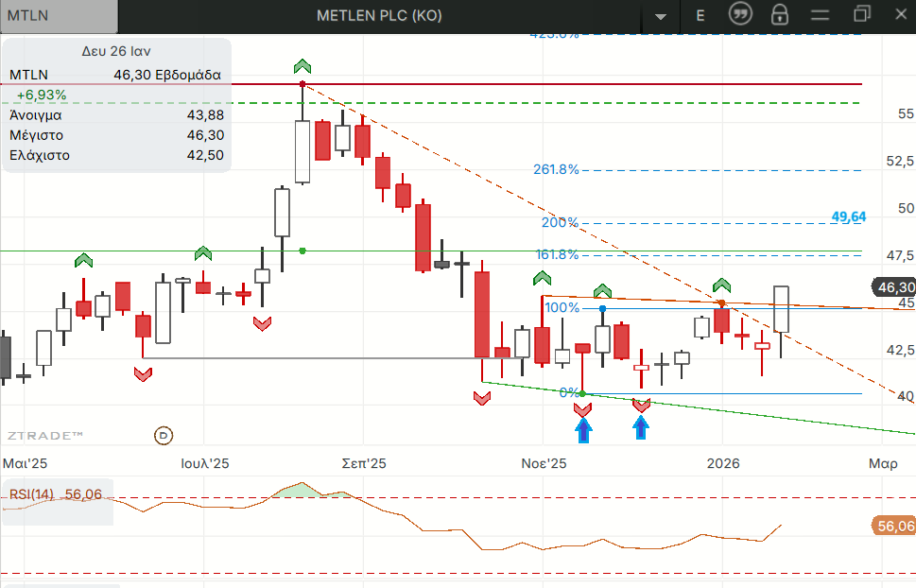Open the hamburger menu in title bar

tap(820, 14)
